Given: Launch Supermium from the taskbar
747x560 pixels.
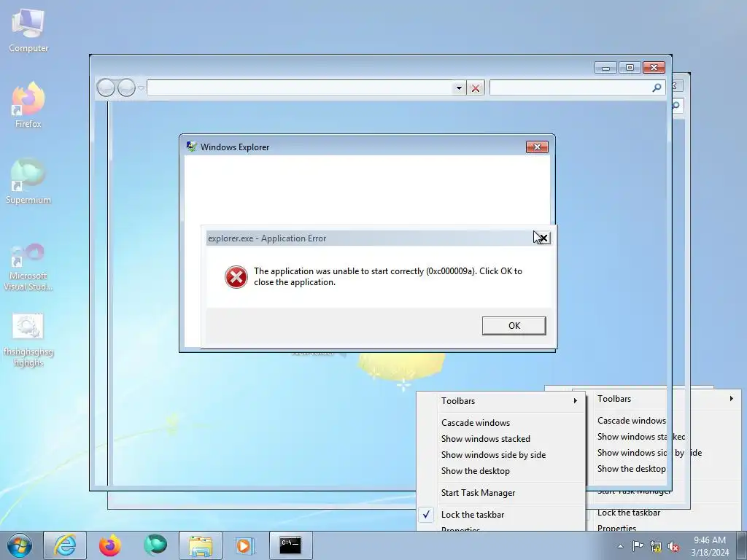Looking at the screenshot, I should click(155, 545).
